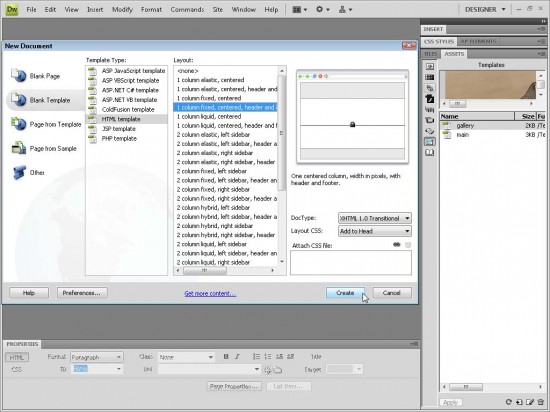The image size is (550, 412).
Task: Select the Library category icon in Assets
Action: [x=430, y=153]
